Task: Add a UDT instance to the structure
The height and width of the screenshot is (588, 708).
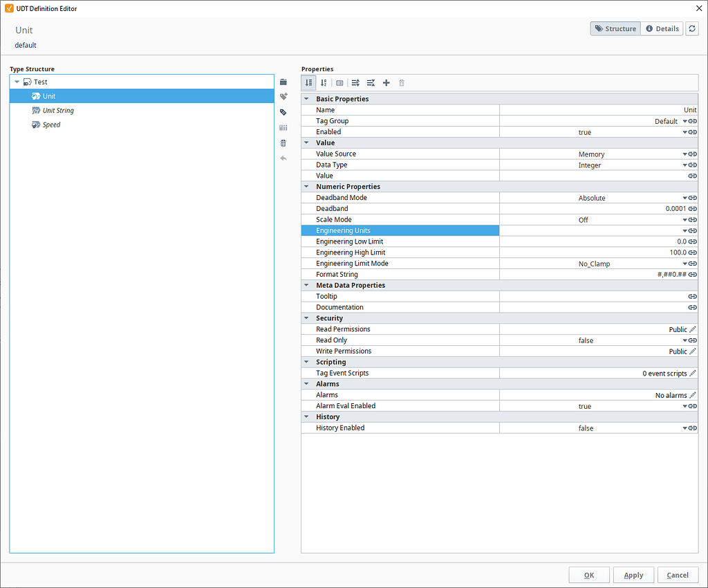Action: pos(283,111)
